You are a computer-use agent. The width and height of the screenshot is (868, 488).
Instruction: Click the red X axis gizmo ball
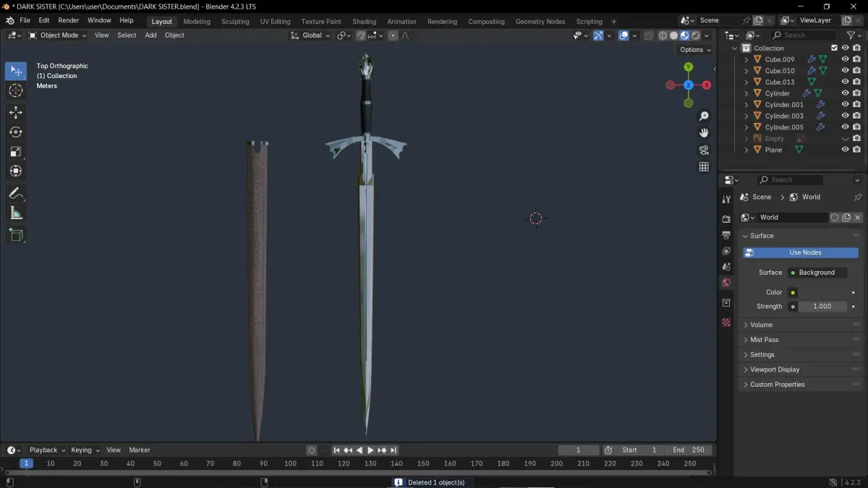coord(707,85)
